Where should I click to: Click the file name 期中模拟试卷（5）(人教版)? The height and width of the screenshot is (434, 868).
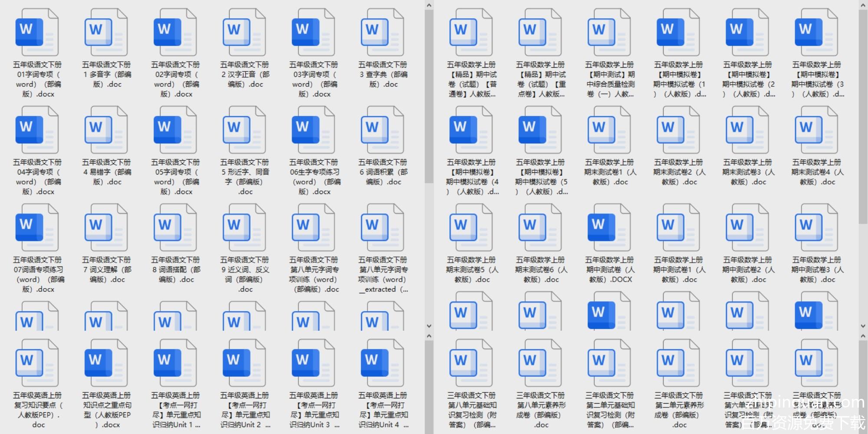(x=541, y=177)
